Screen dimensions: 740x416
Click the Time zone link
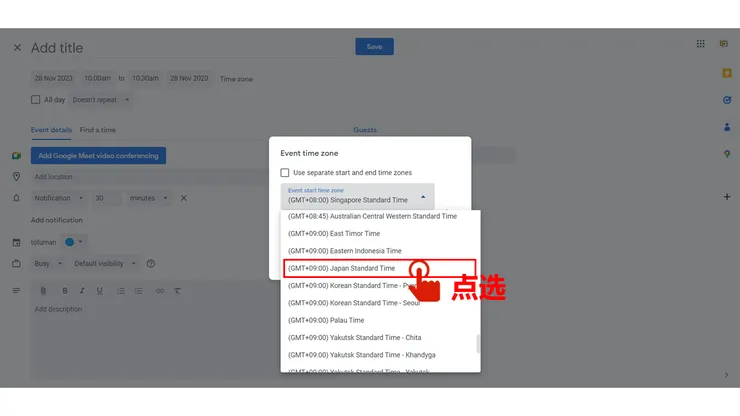coord(236,79)
